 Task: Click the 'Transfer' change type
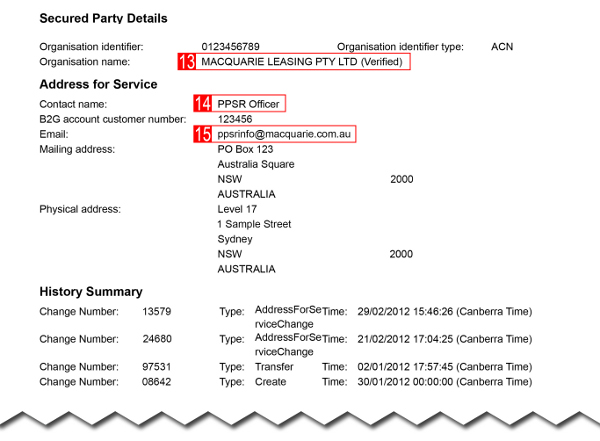pos(274,367)
